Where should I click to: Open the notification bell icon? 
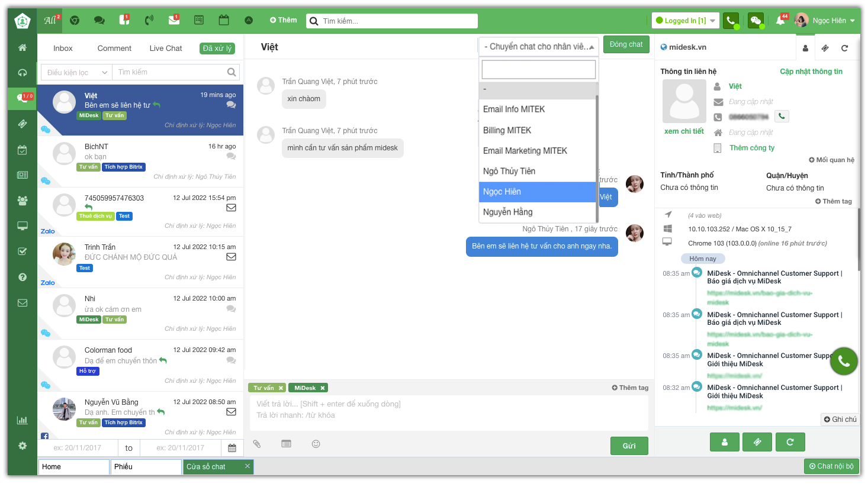click(780, 21)
